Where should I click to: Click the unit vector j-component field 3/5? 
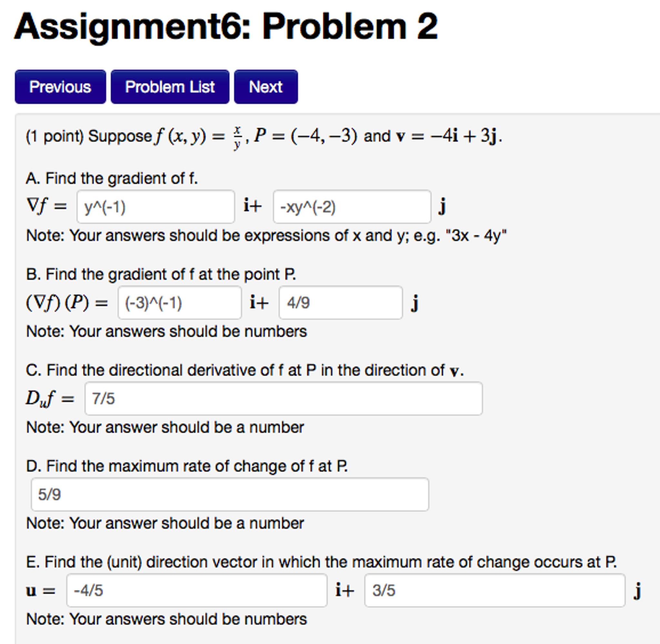coord(494,590)
